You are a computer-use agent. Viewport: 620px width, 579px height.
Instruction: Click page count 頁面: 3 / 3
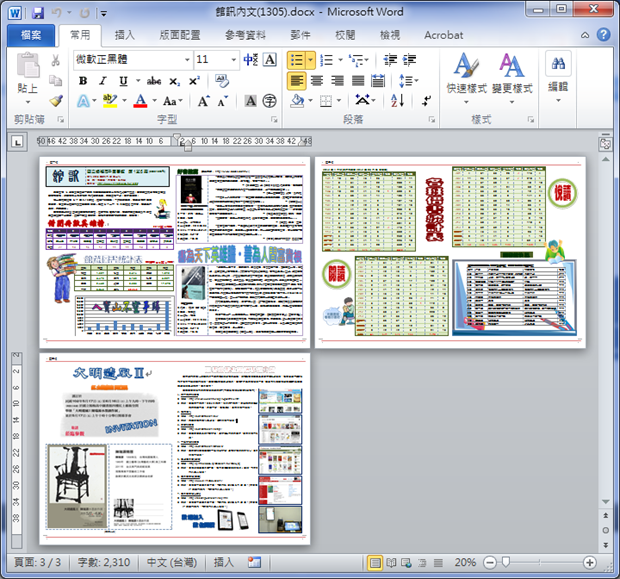click(x=38, y=562)
